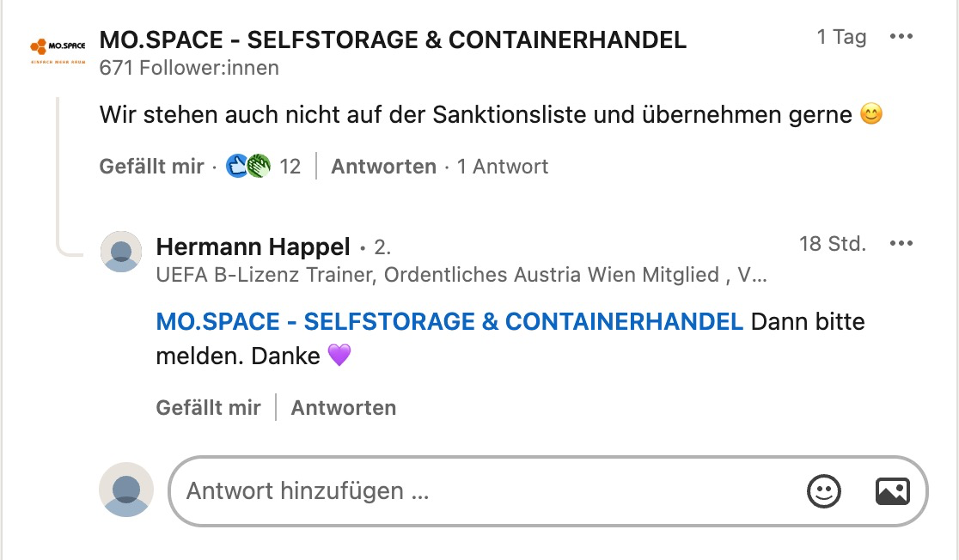Open the MO.SPACE mention link in the reply
Image resolution: width=959 pixels, height=560 pixels.
(x=449, y=321)
